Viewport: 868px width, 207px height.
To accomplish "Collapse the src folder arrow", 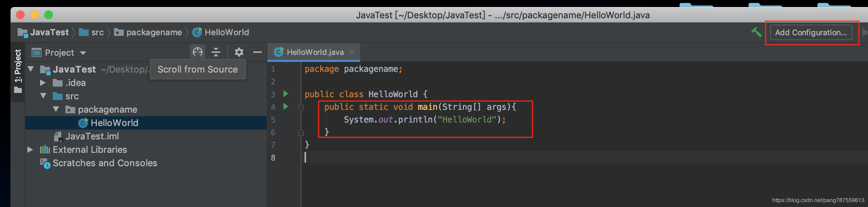I will [x=44, y=96].
